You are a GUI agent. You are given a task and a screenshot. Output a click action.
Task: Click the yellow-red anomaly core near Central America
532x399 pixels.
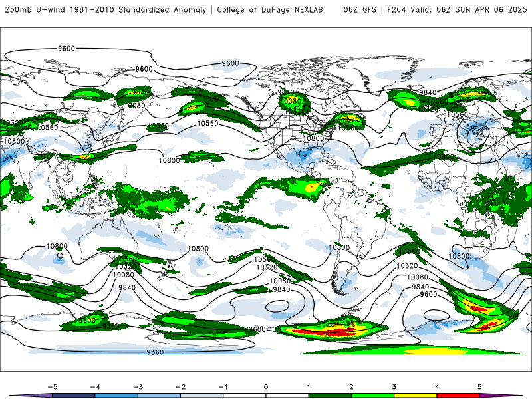tap(311, 187)
